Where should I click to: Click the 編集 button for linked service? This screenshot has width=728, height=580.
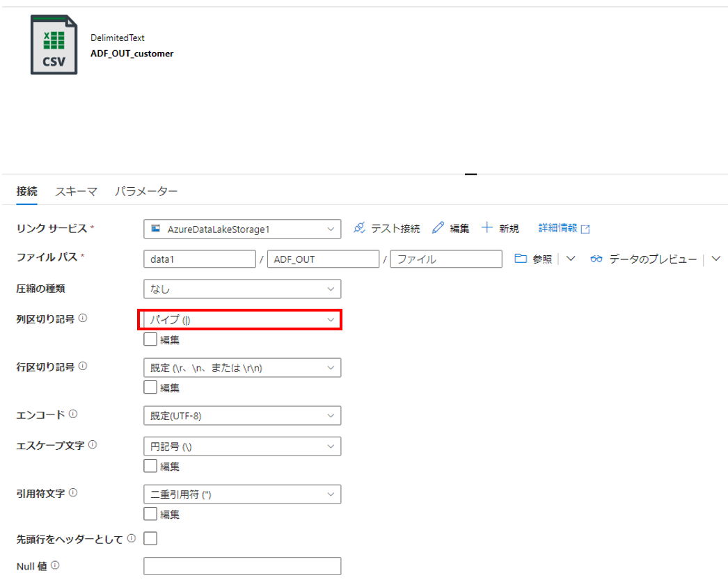click(451, 228)
